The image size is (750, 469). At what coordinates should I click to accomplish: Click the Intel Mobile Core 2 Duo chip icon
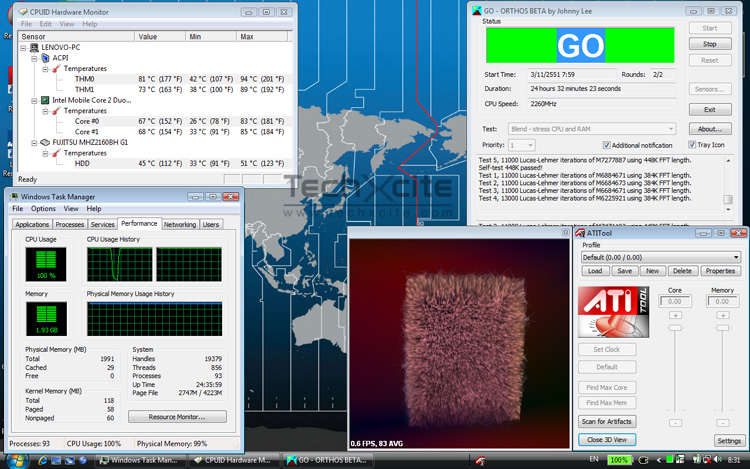click(x=45, y=100)
